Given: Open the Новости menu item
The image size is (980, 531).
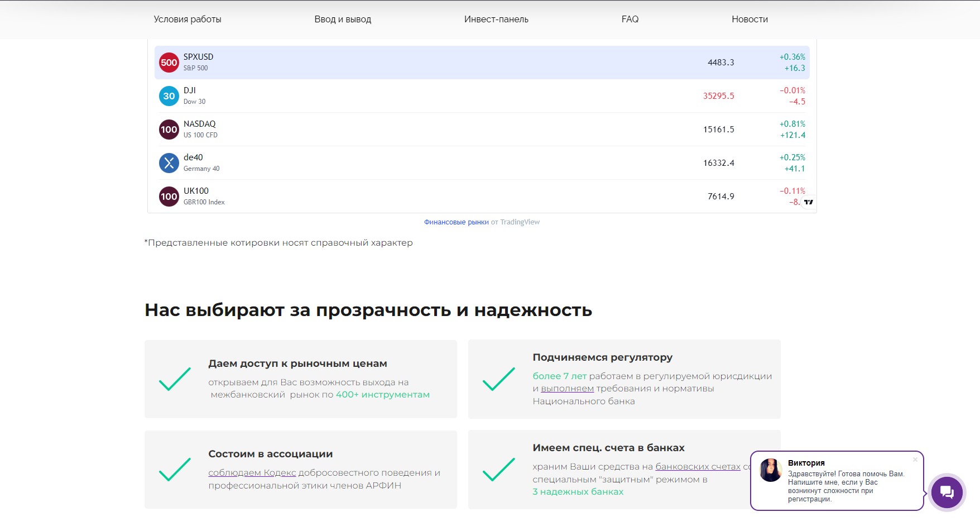Looking at the screenshot, I should (750, 19).
